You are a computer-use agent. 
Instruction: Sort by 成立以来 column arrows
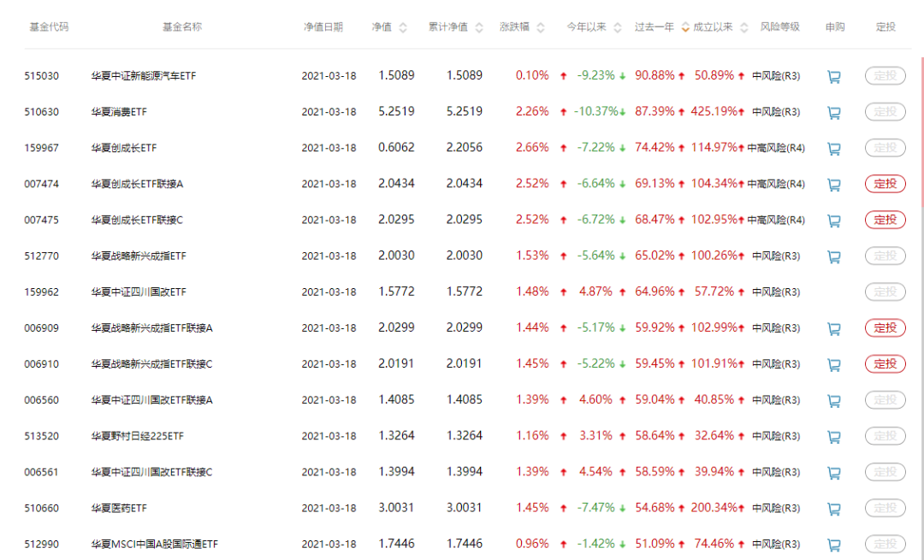744,27
